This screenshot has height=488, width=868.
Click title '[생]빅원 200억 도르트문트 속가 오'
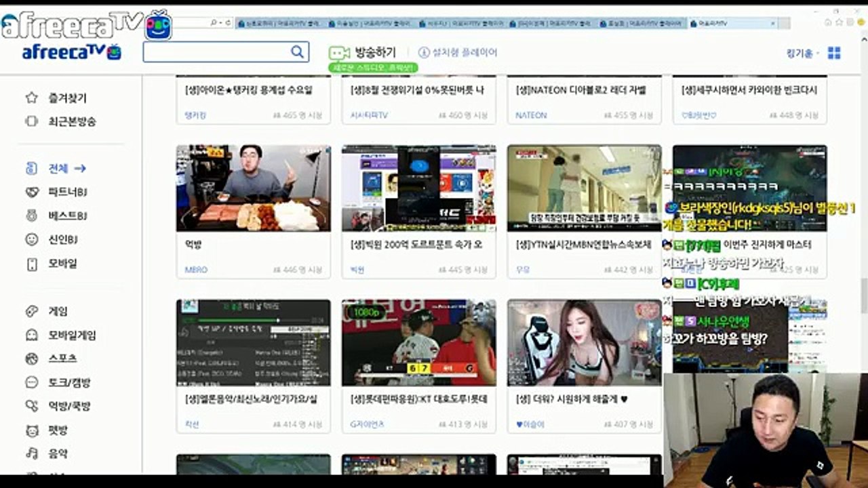tap(416, 244)
